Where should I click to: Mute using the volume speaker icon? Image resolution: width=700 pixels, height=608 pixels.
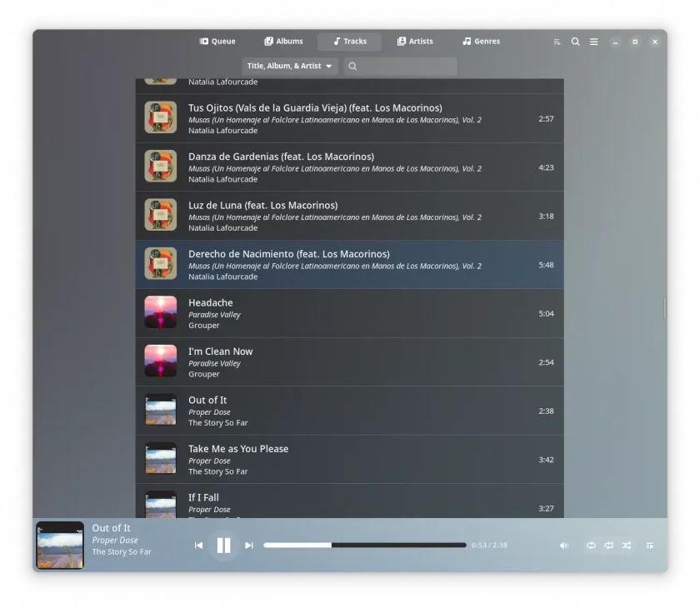click(564, 545)
